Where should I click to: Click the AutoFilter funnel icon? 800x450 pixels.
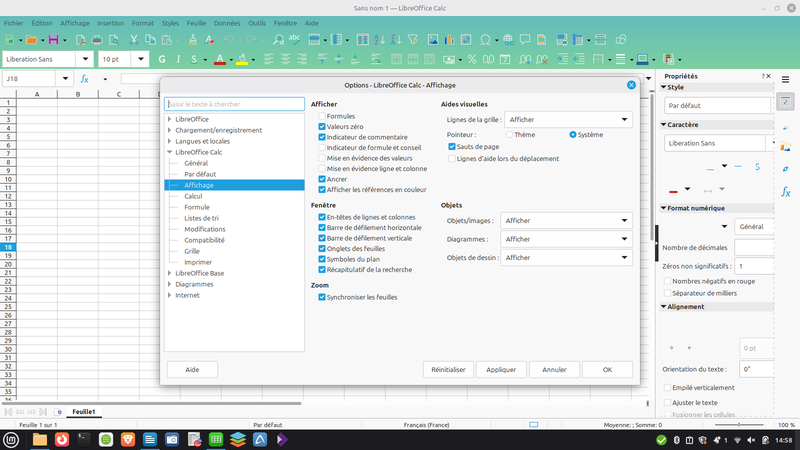click(413, 39)
